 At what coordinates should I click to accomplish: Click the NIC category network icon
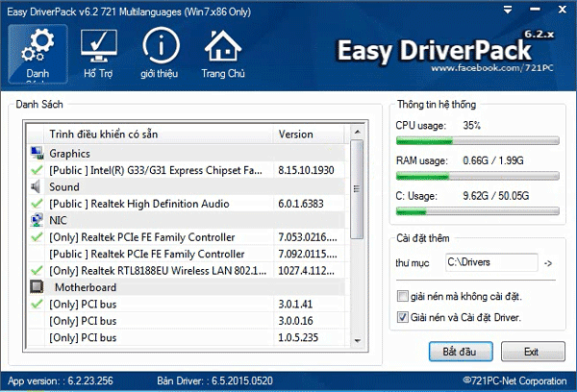pyautogui.click(x=37, y=220)
